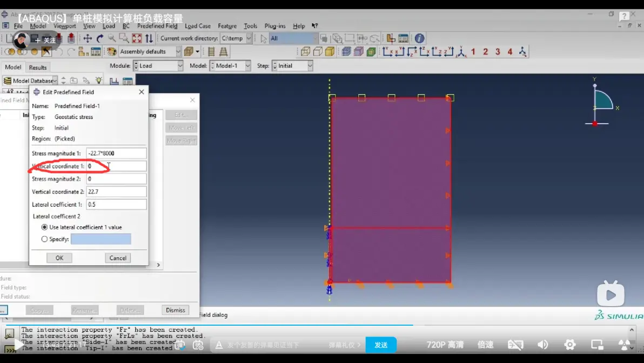Seek using the video progress bar

[322, 325]
